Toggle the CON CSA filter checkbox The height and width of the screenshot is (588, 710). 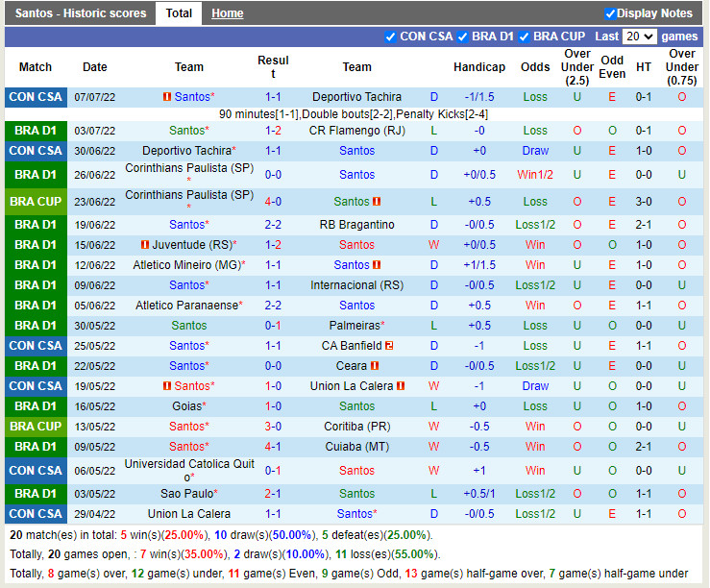coord(390,37)
